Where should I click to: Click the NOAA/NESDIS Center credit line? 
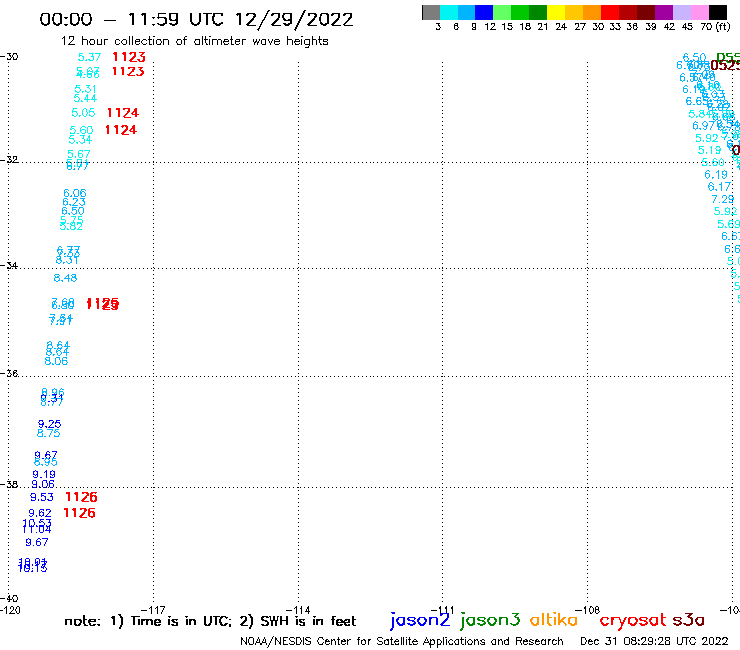(402, 642)
